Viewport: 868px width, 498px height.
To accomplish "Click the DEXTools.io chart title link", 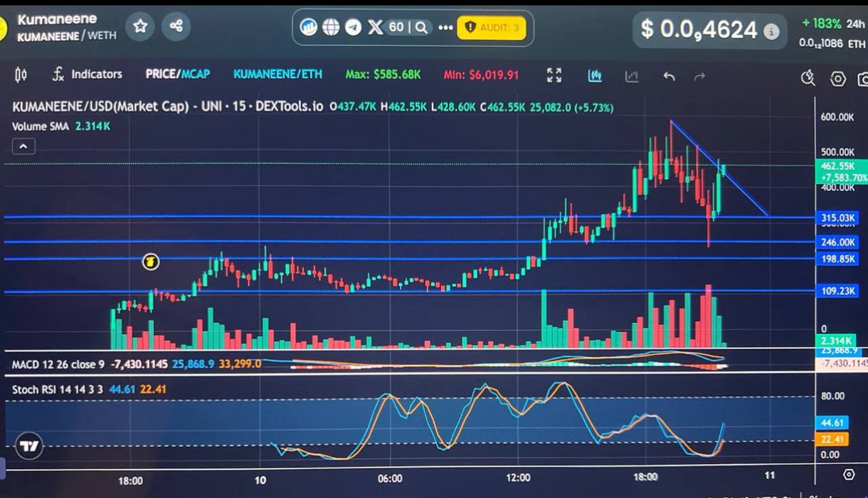I will (286, 107).
